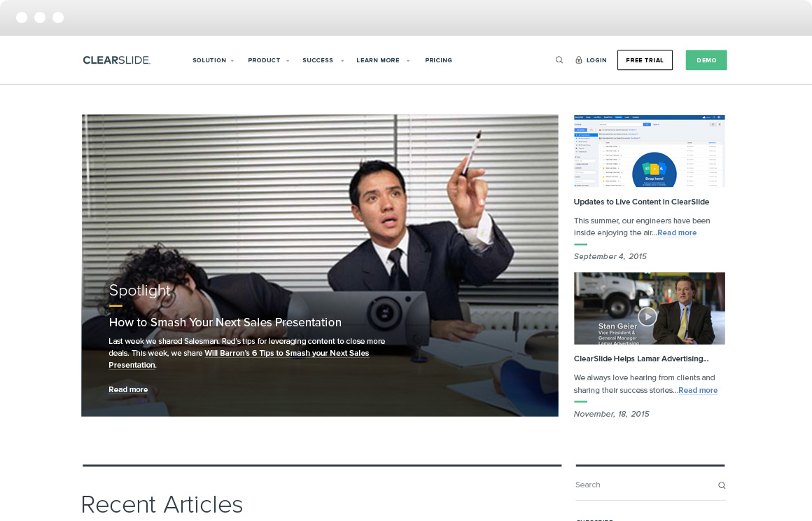
Task: Open search via header magnifier icon
Action: click(x=559, y=60)
